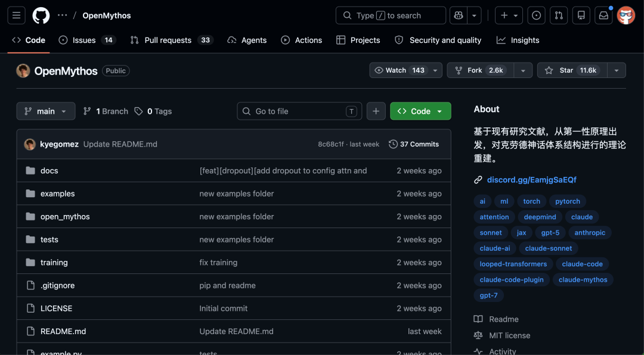The width and height of the screenshot is (644, 355).
Task: Open the training folder
Action: [54, 263]
